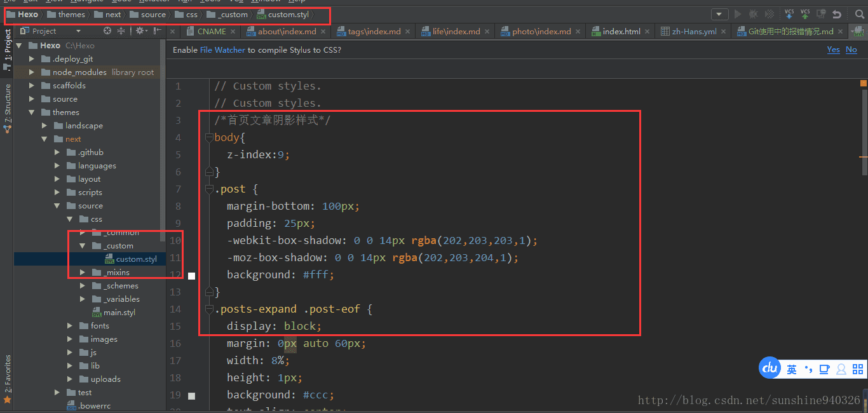Close the about\index.md tab

coord(323,31)
